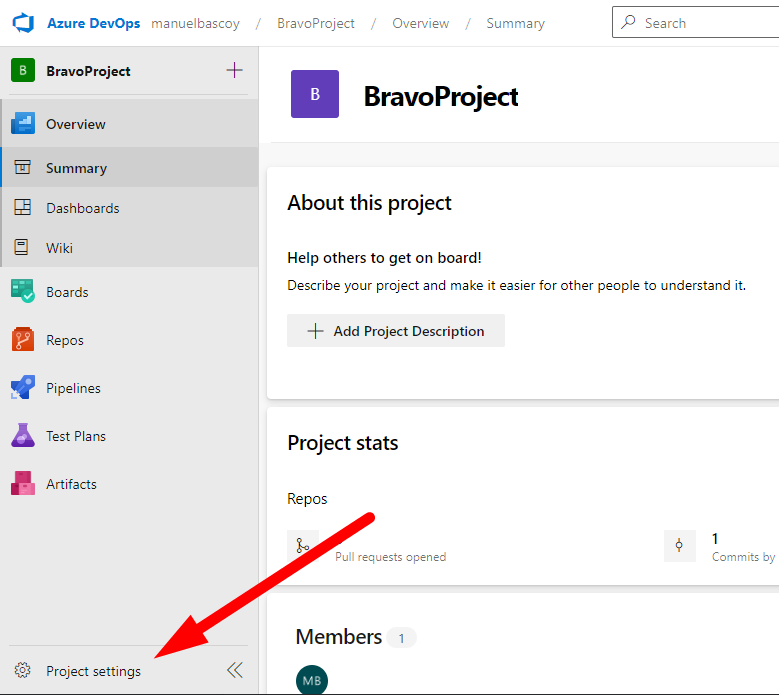Open the Test Plans flask icon
The width and height of the screenshot is (779, 695).
click(23, 436)
